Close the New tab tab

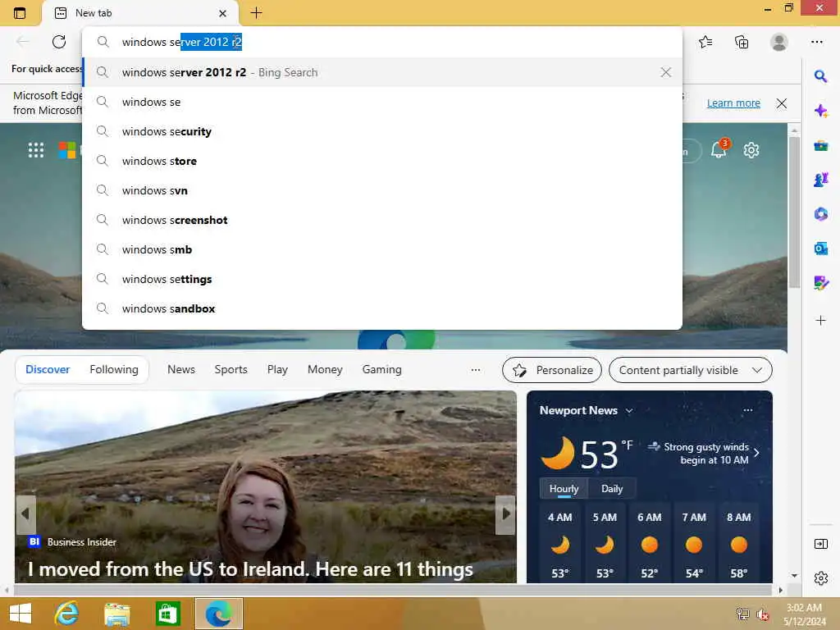(222, 13)
